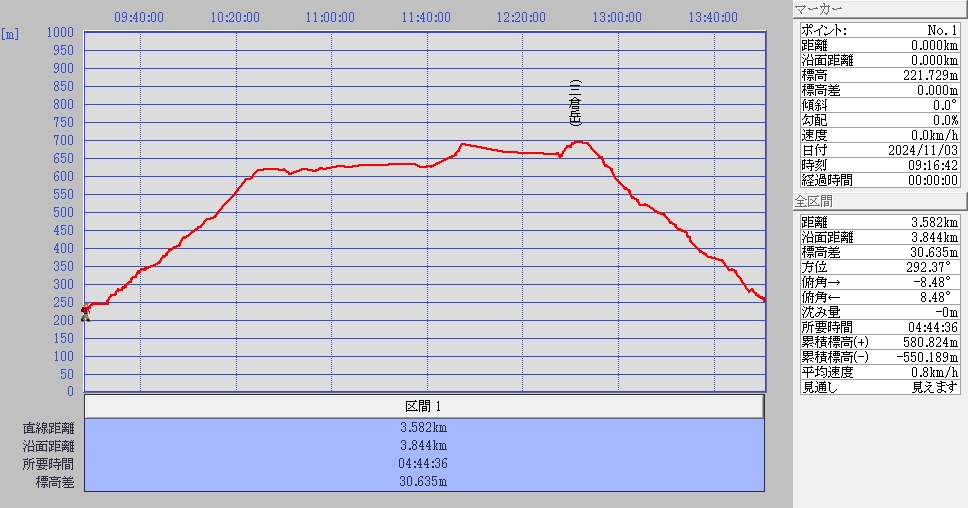Select the 日付 2024/11/03 row
This screenshot has height=508, width=968.
(x=880, y=150)
